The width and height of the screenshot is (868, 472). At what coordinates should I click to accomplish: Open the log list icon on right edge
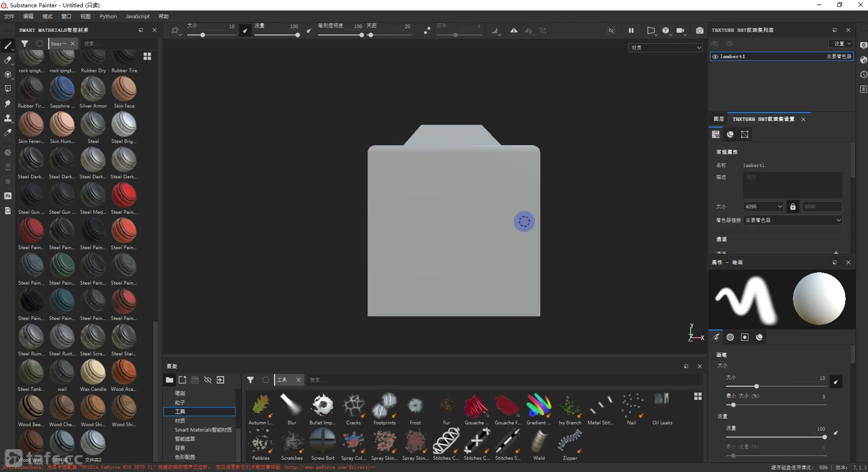tap(863, 89)
